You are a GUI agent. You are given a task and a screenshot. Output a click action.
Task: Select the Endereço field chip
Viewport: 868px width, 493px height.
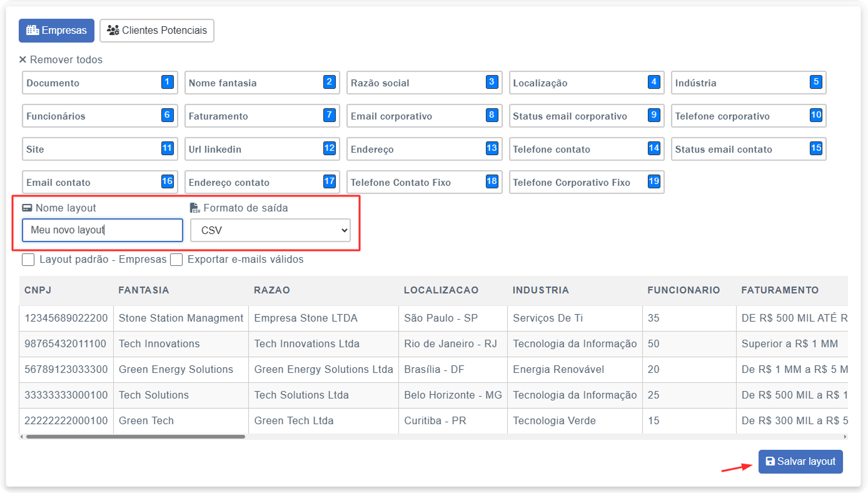point(425,149)
